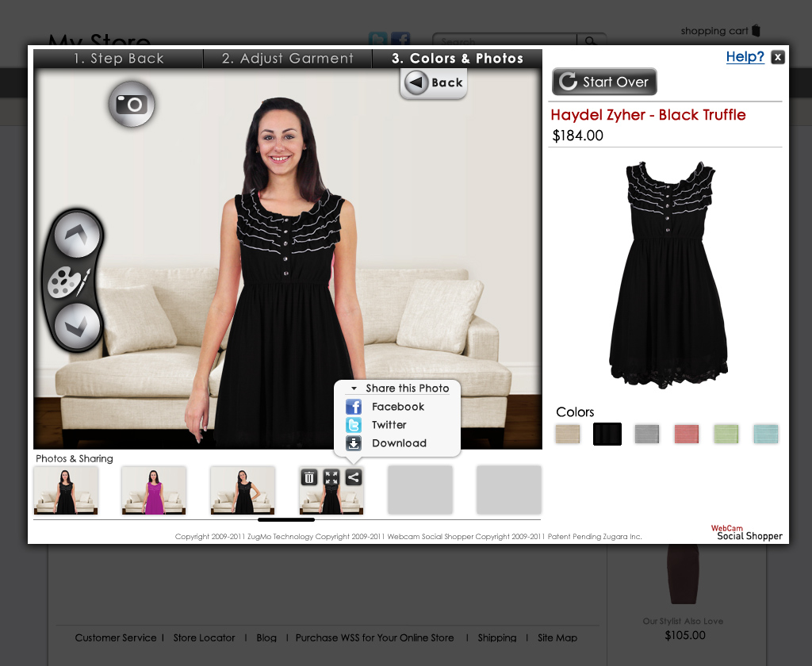Click the store search input field
Viewport: 812px width, 666px height.
click(505, 40)
